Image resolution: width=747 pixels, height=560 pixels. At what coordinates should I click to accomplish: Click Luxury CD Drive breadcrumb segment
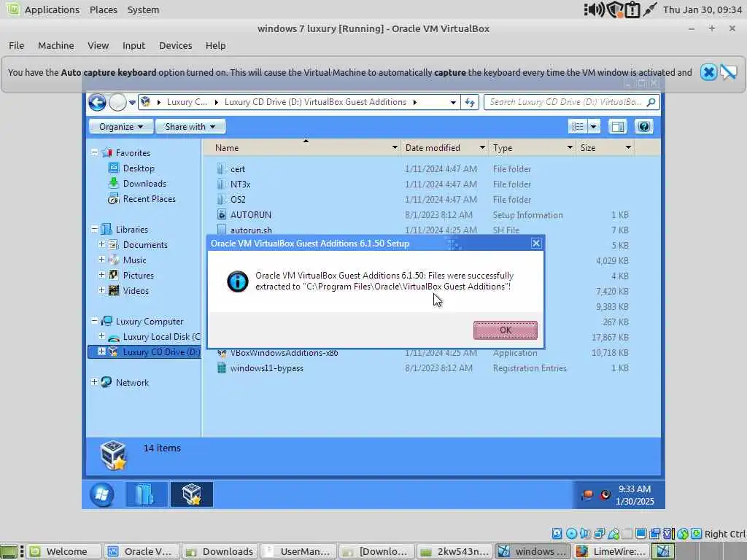315,102
